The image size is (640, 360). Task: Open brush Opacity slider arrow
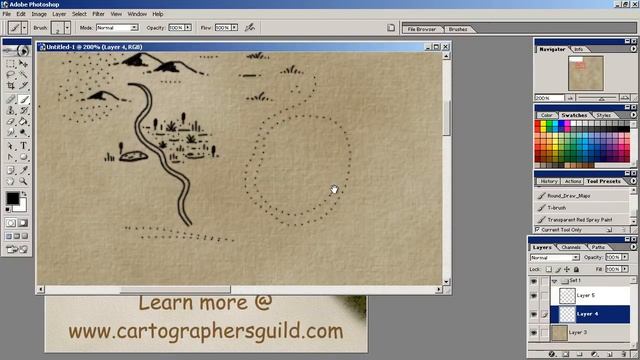click(x=188, y=28)
